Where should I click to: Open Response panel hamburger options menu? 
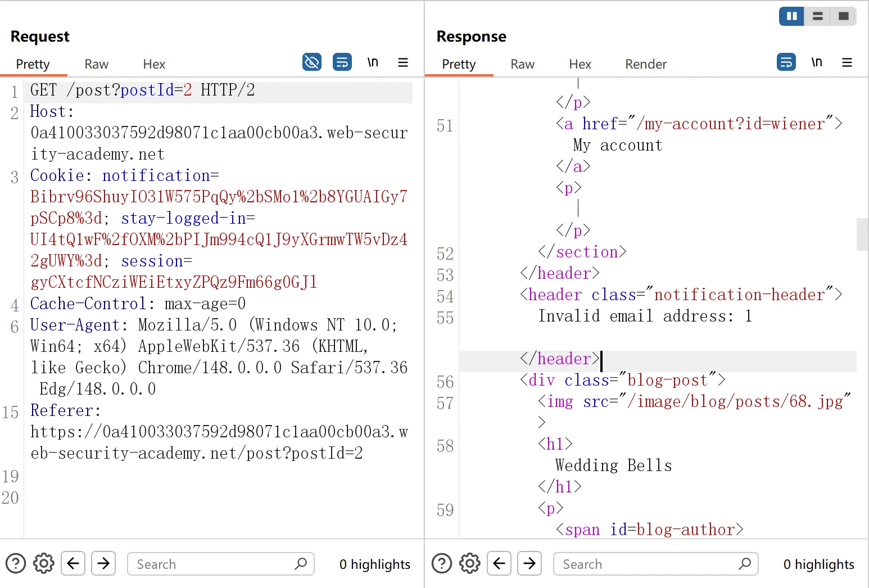[847, 62]
